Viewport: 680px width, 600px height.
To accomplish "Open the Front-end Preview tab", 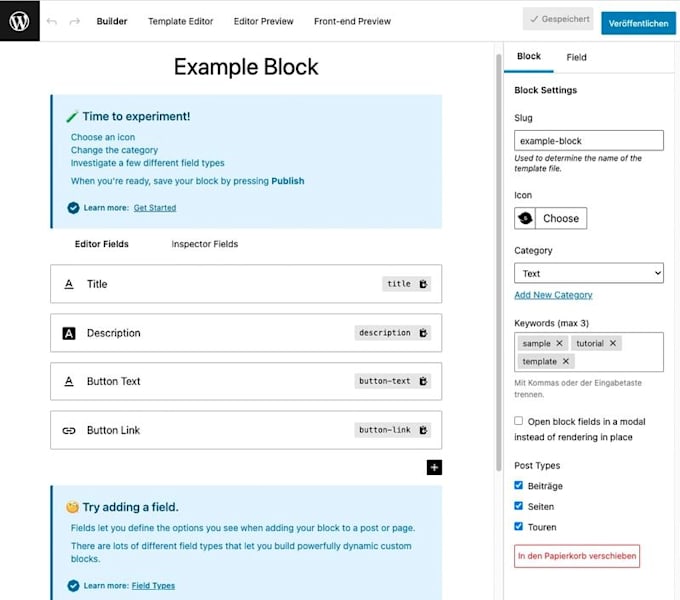I will click(353, 21).
